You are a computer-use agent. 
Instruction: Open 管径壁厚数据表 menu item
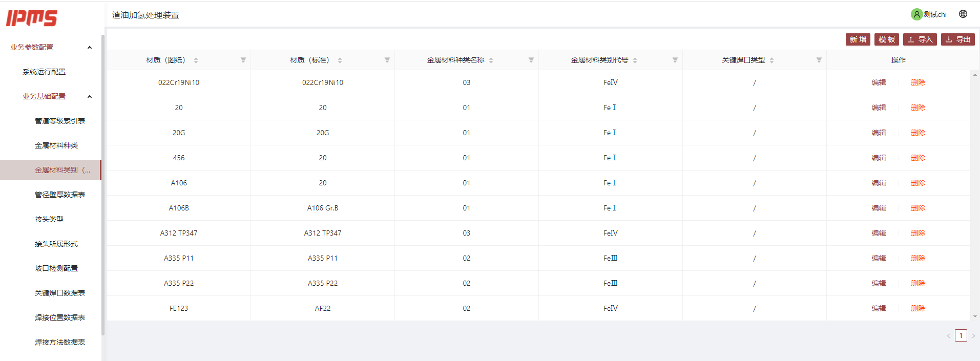[x=60, y=195]
